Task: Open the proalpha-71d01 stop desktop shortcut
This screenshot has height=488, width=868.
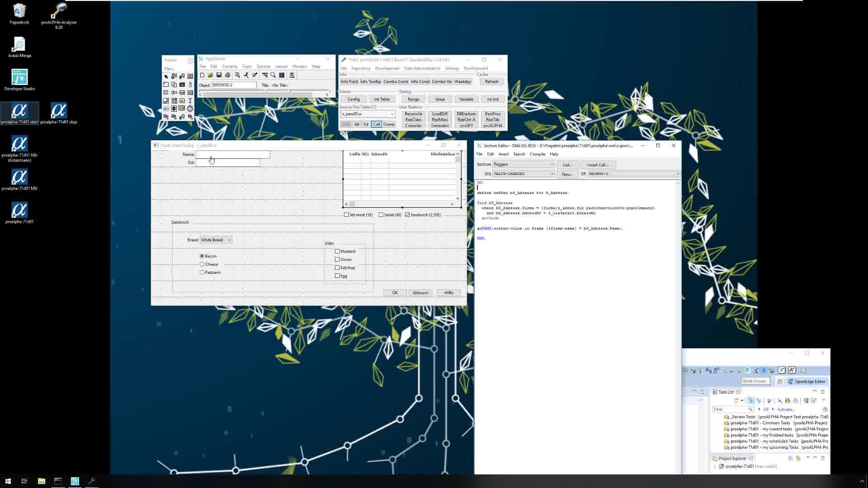Action: pos(59,113)
